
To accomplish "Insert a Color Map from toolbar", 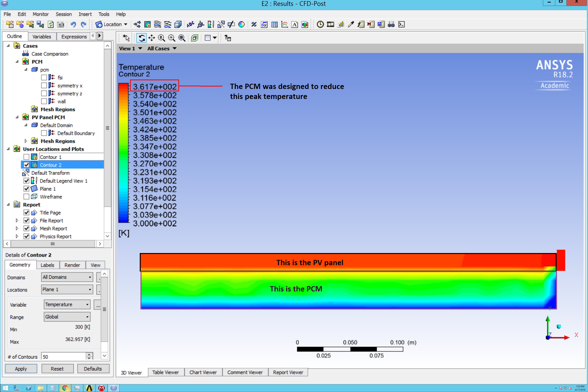I will point(241,24).
